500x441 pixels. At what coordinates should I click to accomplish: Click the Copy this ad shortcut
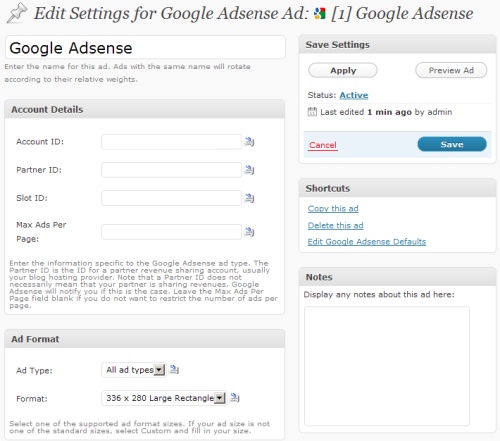[x=333, y=209]
